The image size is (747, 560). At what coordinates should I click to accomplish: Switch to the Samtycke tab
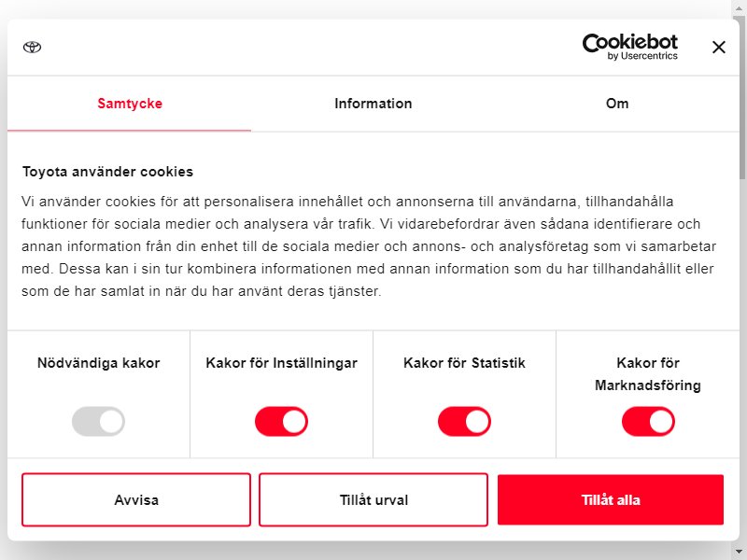pos(130,104)
